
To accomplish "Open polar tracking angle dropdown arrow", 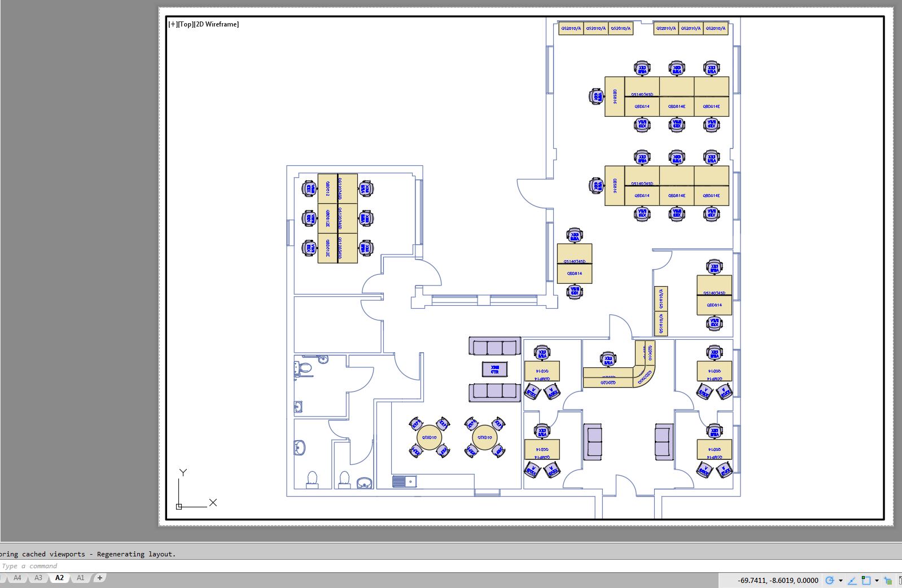I will pyautogui.click(x=840, y=580).
